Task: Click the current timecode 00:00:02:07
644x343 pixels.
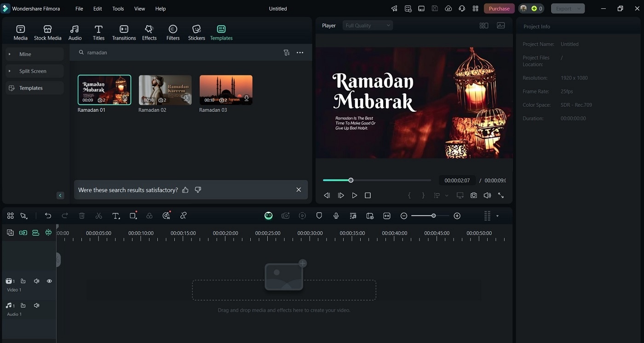Action: coord(457,181)
